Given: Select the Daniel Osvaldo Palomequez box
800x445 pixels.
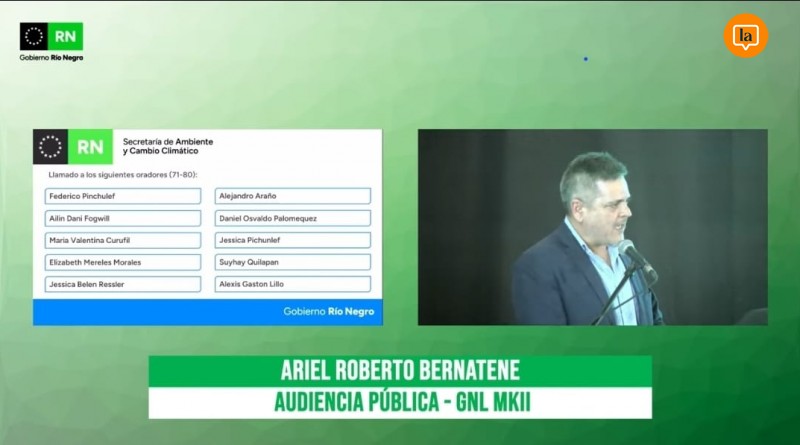Looking at the screenshot, I should (x=293, y=218).
